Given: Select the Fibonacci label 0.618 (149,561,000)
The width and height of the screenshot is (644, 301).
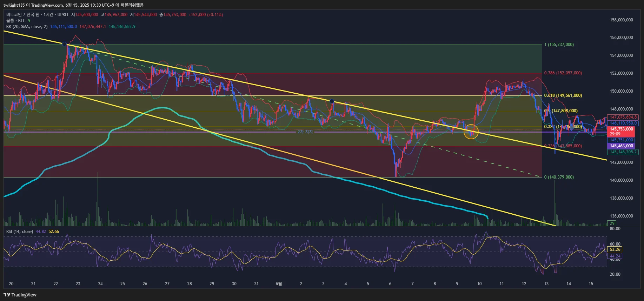Looking at the screenshot, I should point(563,95).
